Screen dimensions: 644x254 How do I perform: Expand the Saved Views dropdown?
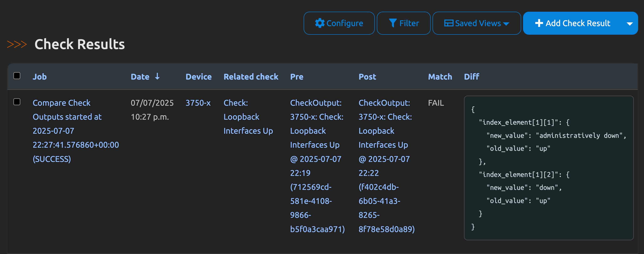tap(506, 24)
